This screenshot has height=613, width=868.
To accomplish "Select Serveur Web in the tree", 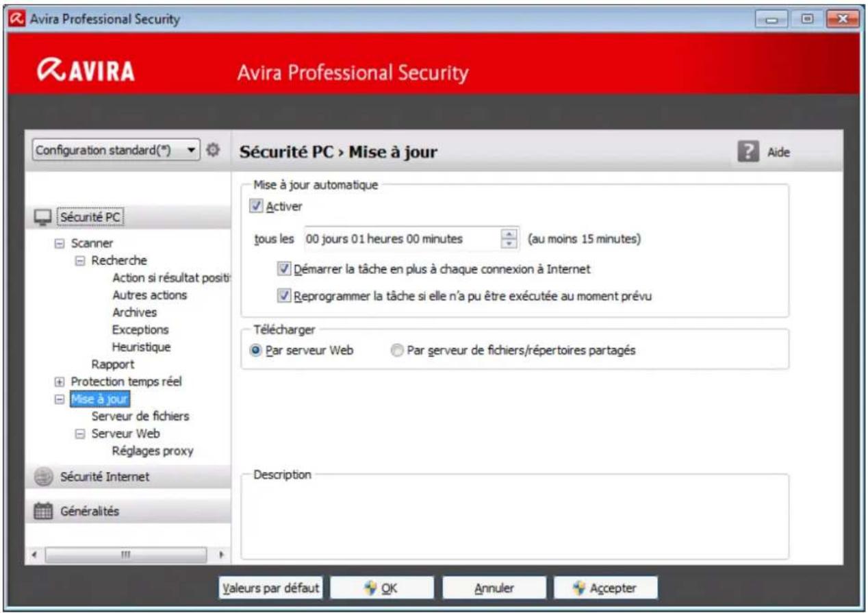I will (126, 434).
